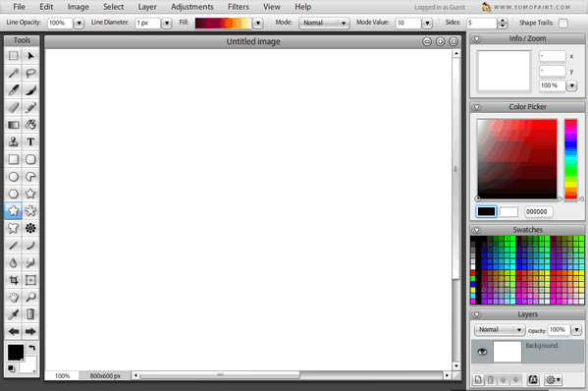Viewport: 588px width, 391px height.
Task: Open the Layer menu
Action: pyautogui.click(x=147, y=7)
